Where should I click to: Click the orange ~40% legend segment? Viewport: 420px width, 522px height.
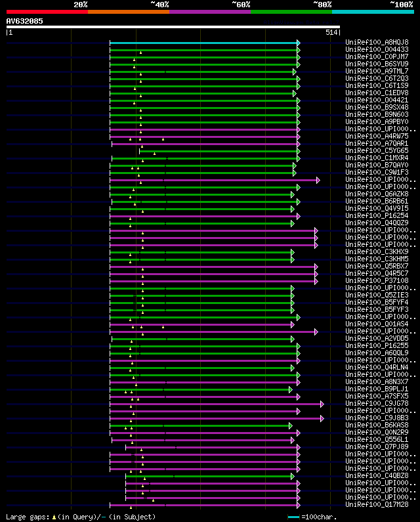pos(129,12)
